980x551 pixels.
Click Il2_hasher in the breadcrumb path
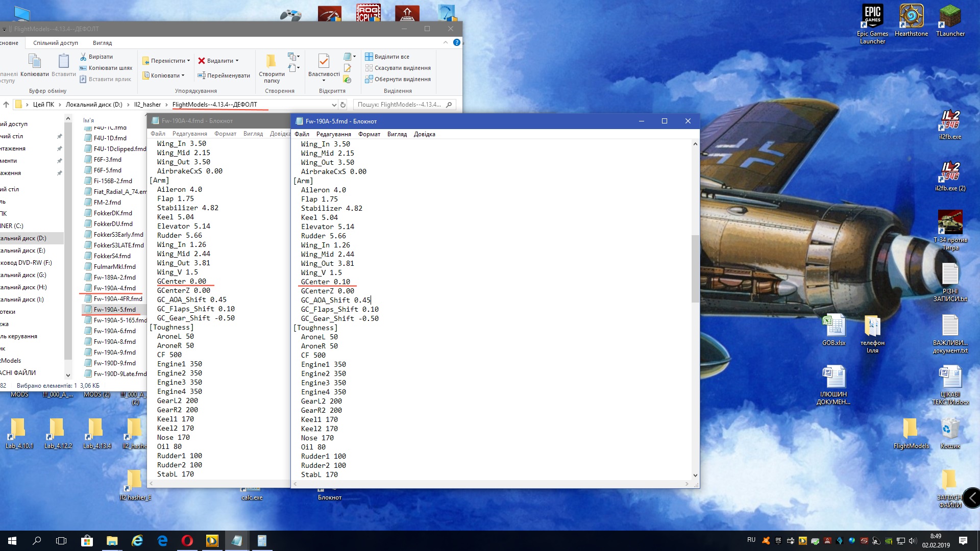pyautogui.click(x=147, y=105)
